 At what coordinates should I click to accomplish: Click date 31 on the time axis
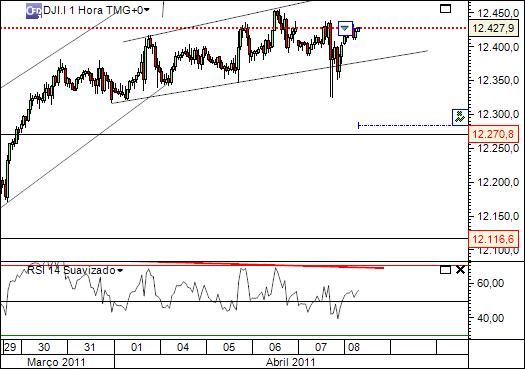click(x=90, y=347)
